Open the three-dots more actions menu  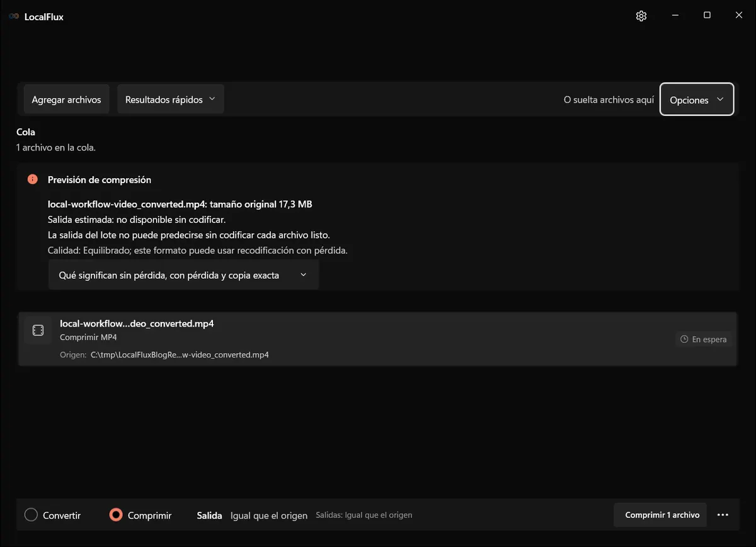(x=723, y=515)
